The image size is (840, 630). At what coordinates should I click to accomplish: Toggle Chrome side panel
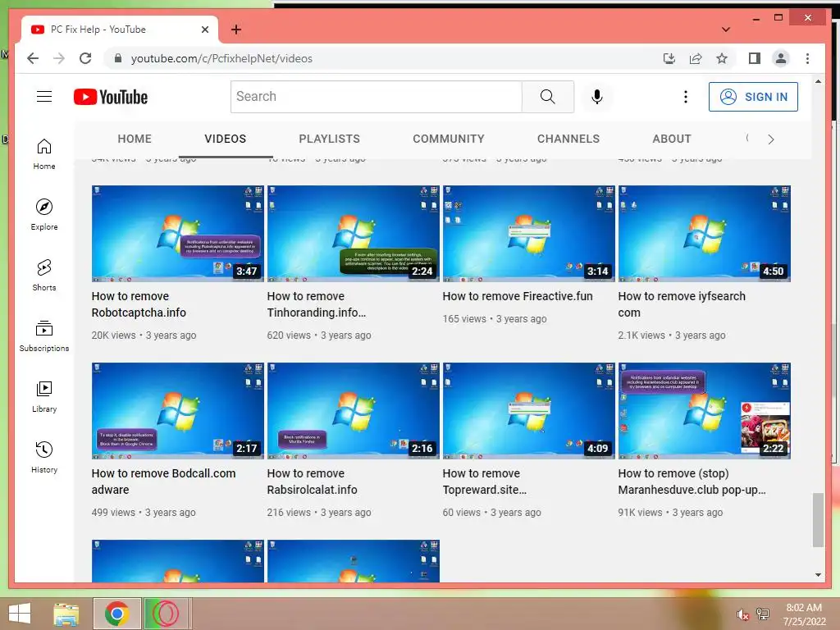(755, 58)
